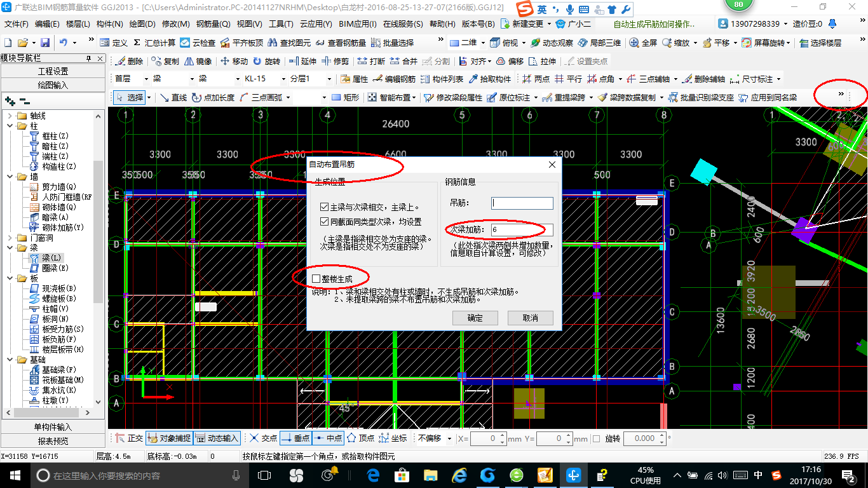Expand the 门窗洞 tree node

coord(10,238)
